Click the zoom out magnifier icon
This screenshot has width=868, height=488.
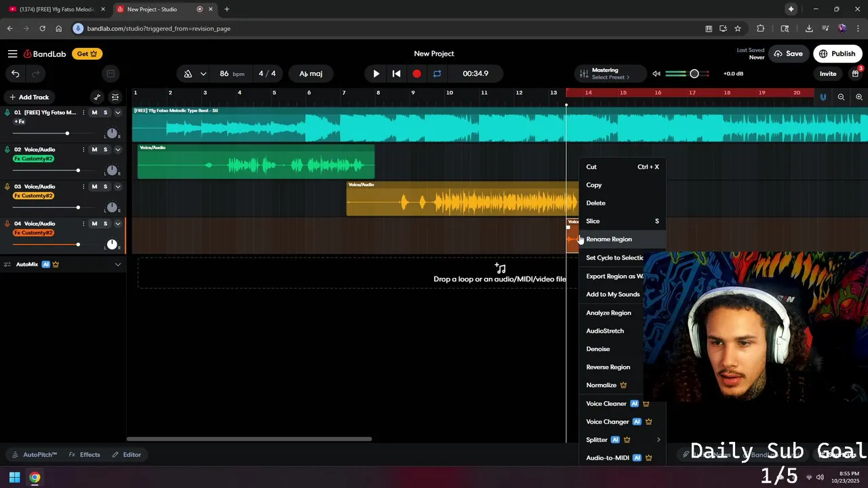(x=841, y=97)
